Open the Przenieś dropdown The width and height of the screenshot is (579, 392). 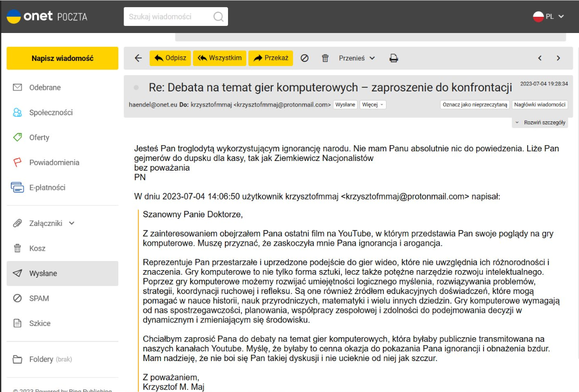(x=357, y=58)
